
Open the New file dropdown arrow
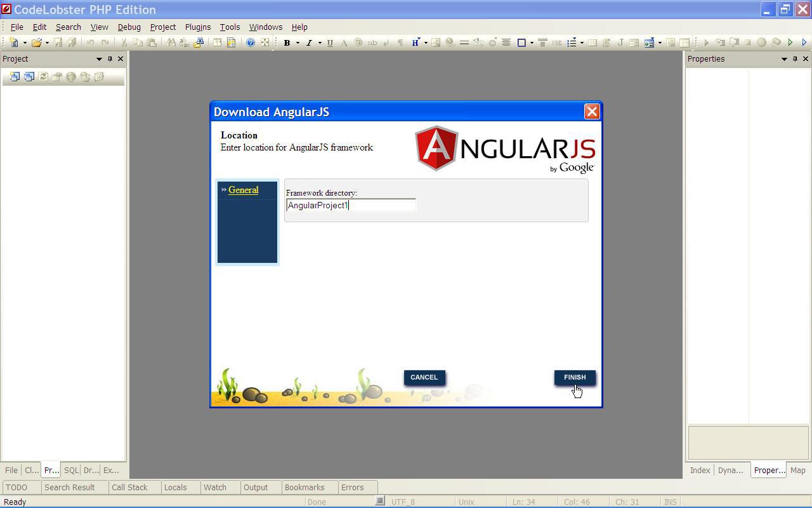coord(25,43)
